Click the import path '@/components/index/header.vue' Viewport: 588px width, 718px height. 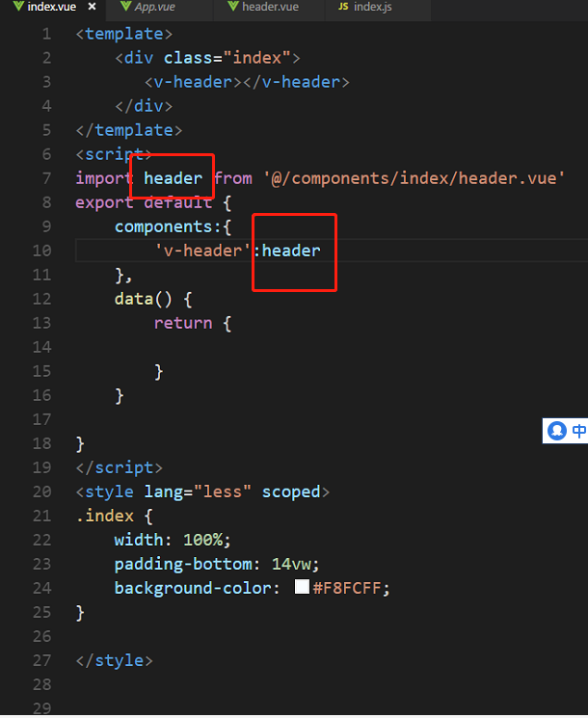click(x=414, y=178)
